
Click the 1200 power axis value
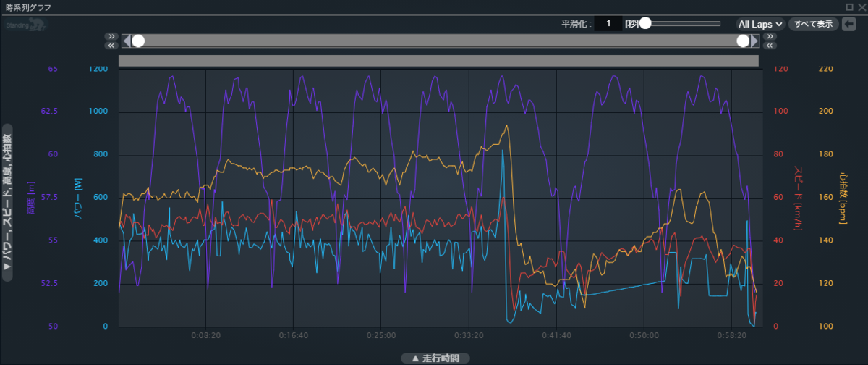click(98, 69)
